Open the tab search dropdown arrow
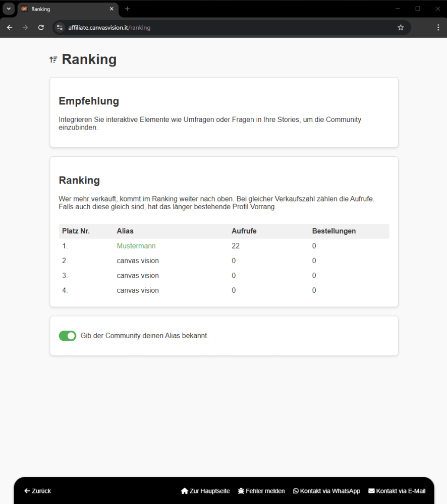Image resolution: width=447 pixels, height=504 pixels. click(9, 9)
